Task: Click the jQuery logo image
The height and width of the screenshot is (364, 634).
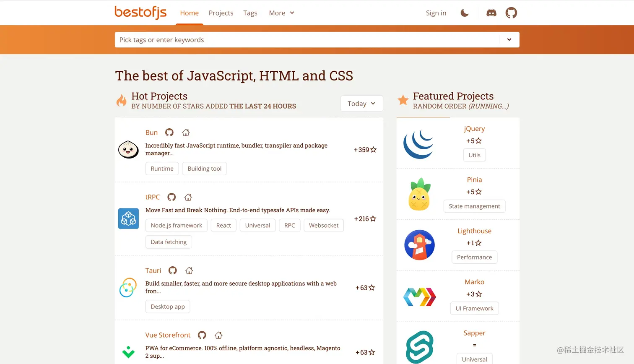Action: coord(418,143)
